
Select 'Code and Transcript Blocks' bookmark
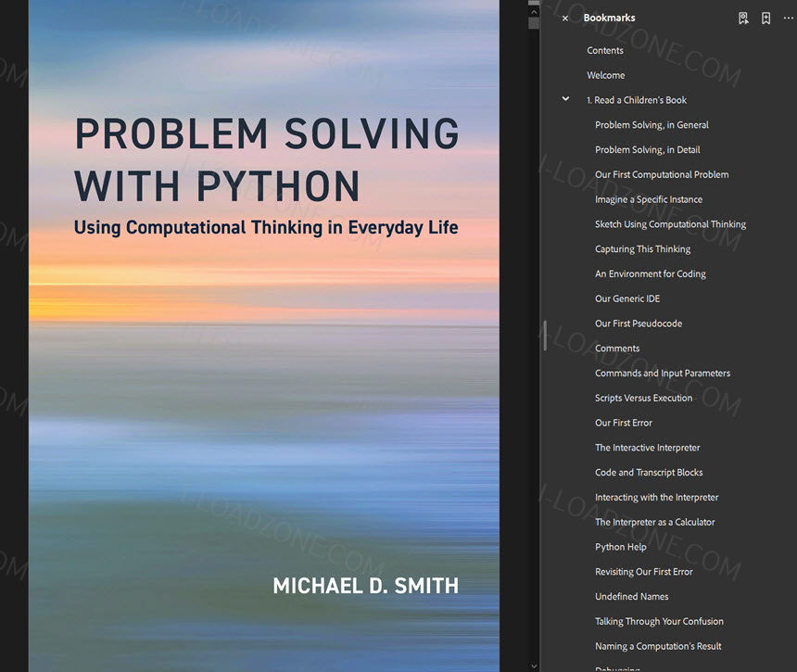[649, 473]
